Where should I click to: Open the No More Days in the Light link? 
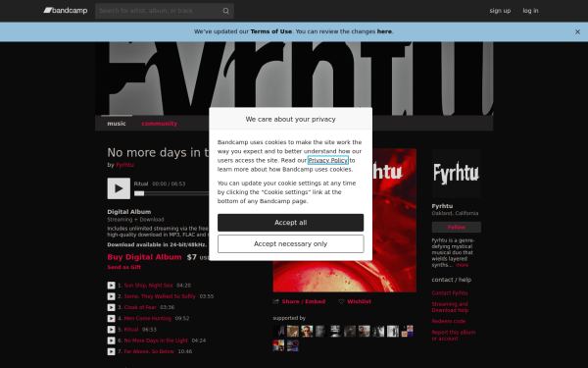[x=156, y=341]
